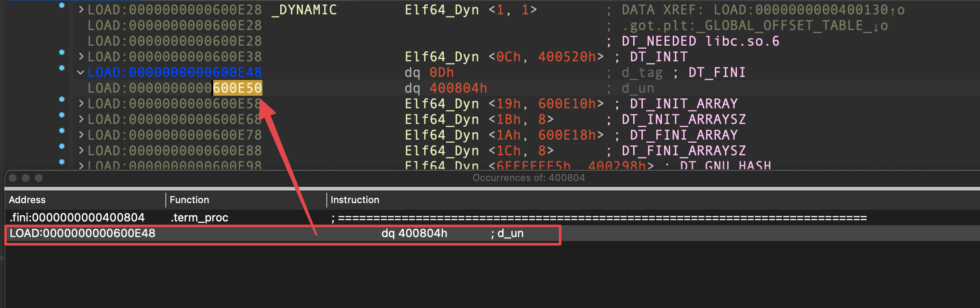The height and width of the screenshot is (308, 980).
Task: Select the .fini:0000000000400804 occurrence row
Action: 492,218
